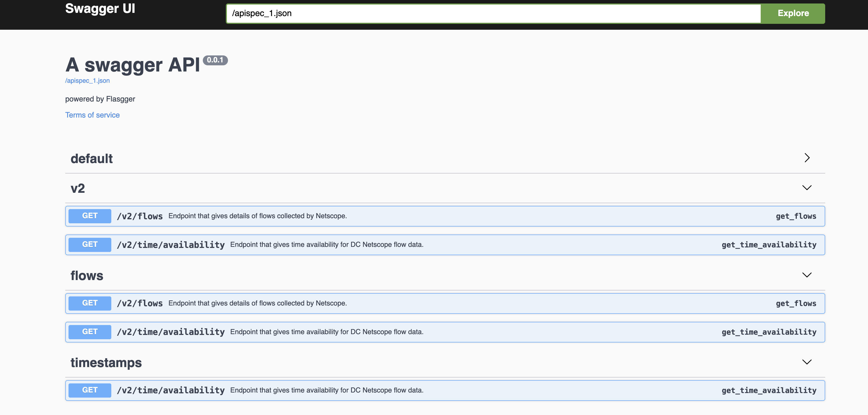
Task: Open the /apispec_1.json spec link
Action: (x=87, y=81)
